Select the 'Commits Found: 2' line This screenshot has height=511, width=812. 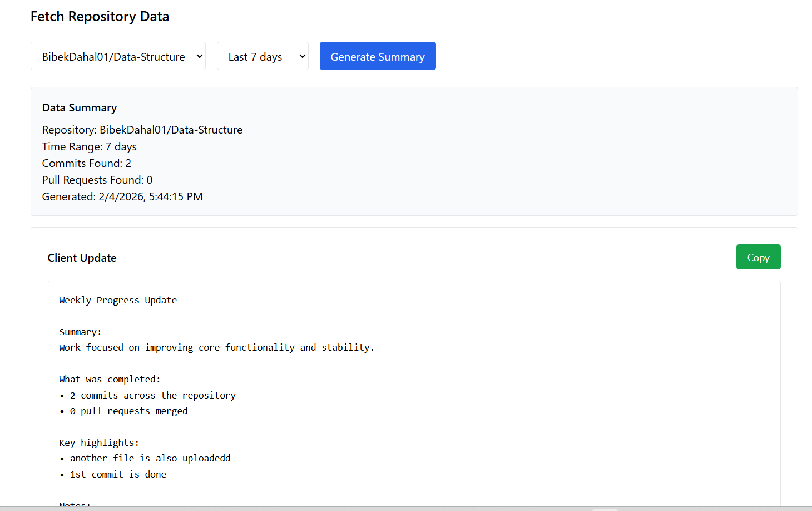point(86,163)
